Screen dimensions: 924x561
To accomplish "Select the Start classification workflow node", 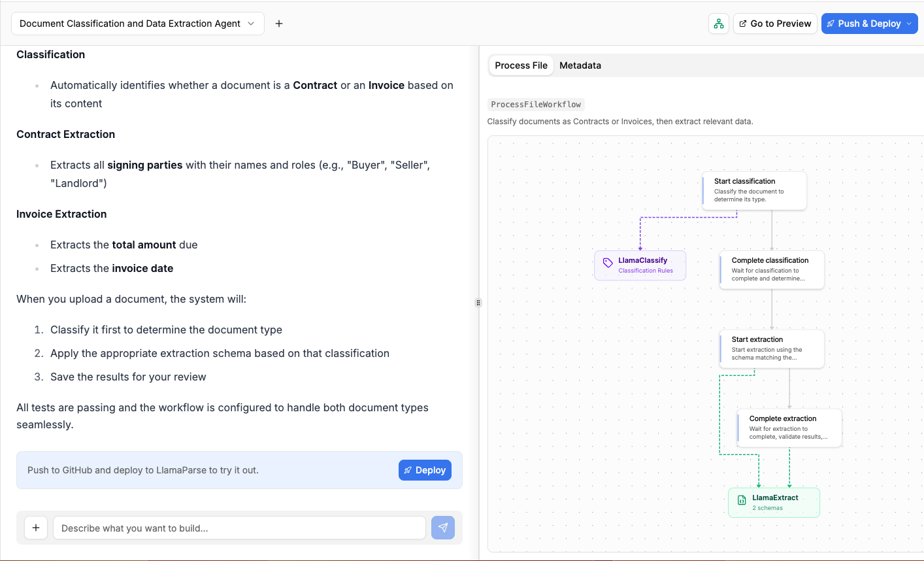I will point(753,190).
